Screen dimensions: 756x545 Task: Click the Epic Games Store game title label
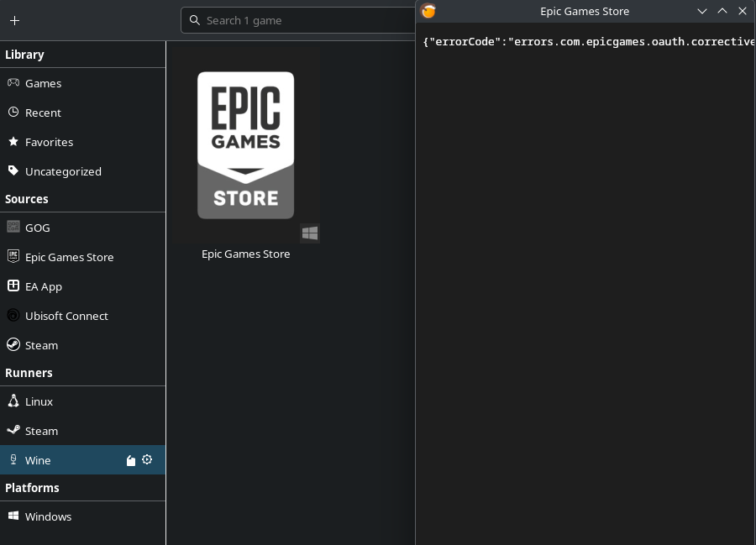(x=246, y=254)
